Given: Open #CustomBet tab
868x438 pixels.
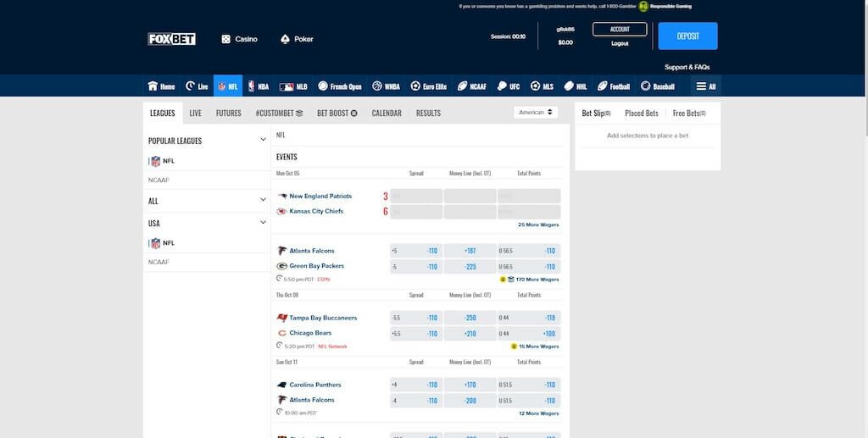Looking at the screenshot, I should [x=279, y=113].
